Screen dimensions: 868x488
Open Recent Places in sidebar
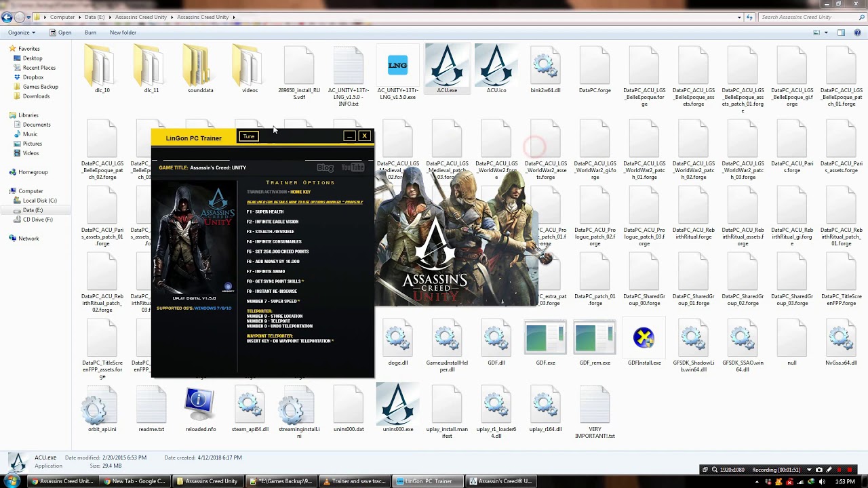click(x=39, y=68)
